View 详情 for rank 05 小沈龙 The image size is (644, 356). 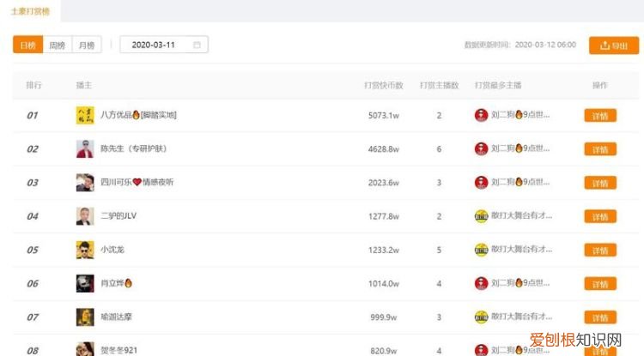(x=599, y=250)
